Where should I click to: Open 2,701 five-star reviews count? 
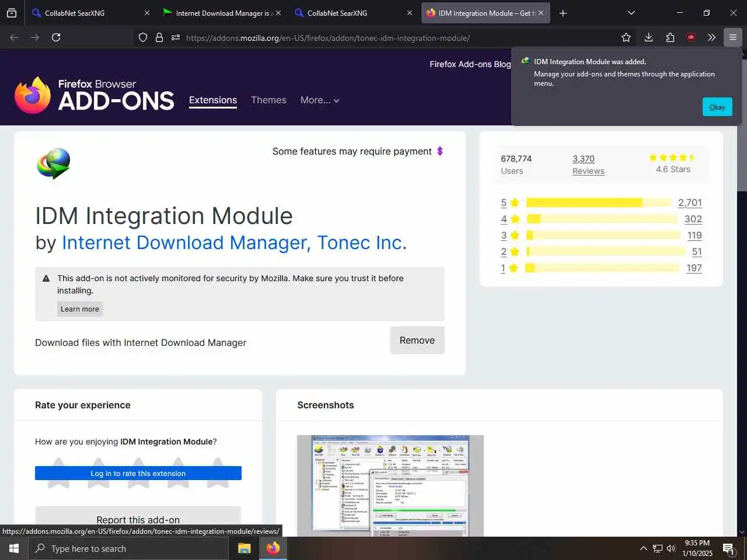point(690,202)
